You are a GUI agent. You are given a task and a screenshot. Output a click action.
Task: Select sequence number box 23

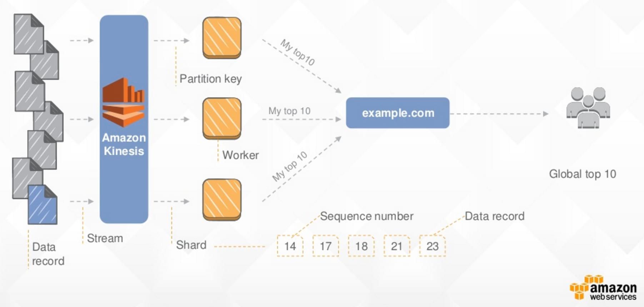(432, 246)
